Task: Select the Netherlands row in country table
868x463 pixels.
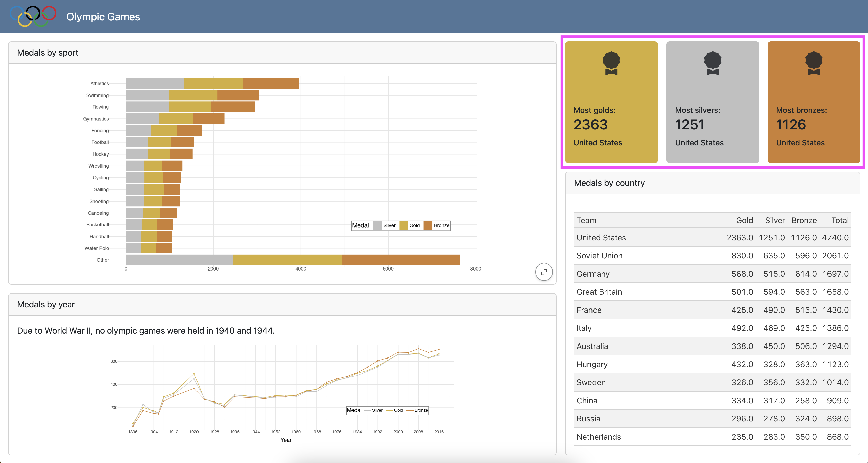Action: (x=712, y=437)
